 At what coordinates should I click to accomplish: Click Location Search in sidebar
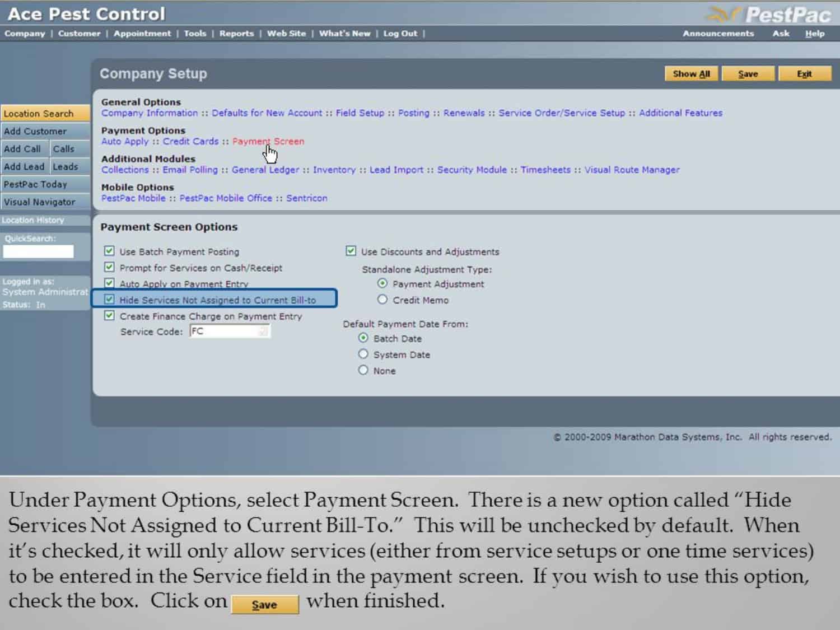pos(45,114)
